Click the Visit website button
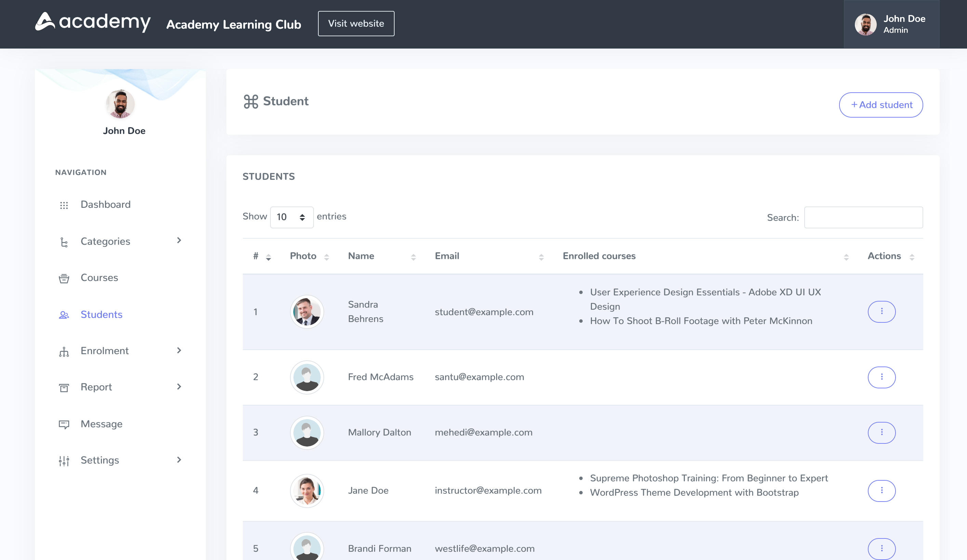The height and width of the screenshot is (560, 967). coord(356,23)
